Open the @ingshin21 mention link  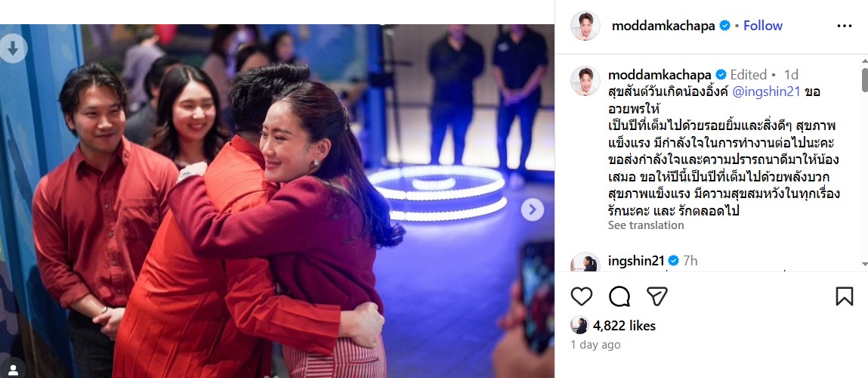(x=767, y=92)
